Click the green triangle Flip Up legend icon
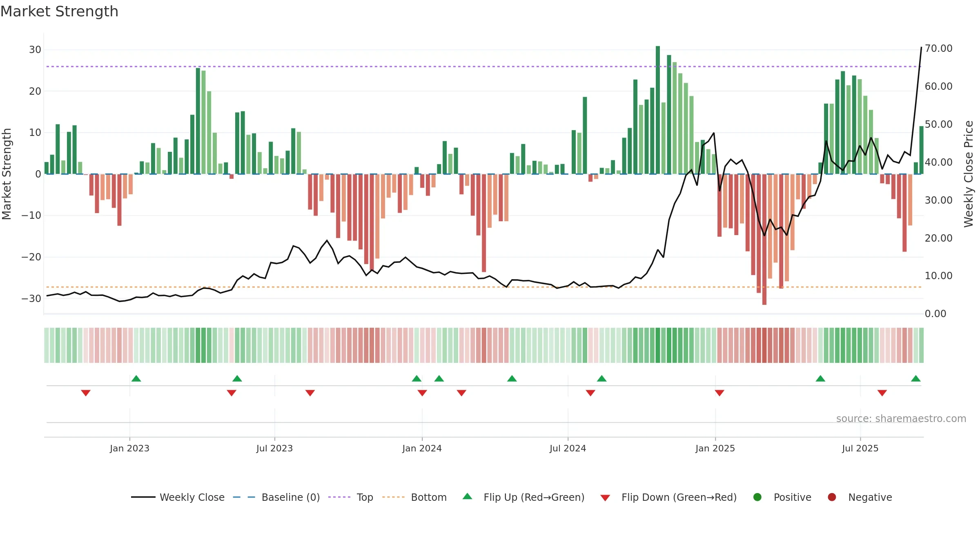 click(468, 496)
